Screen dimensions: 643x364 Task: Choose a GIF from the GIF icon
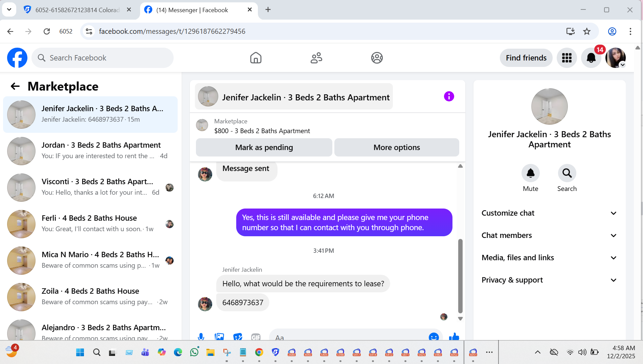[256, 337]
